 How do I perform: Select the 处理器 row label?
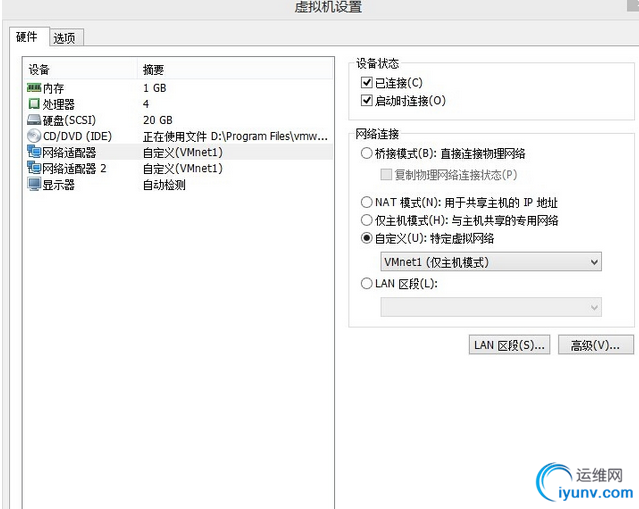(x=59, y=104)
